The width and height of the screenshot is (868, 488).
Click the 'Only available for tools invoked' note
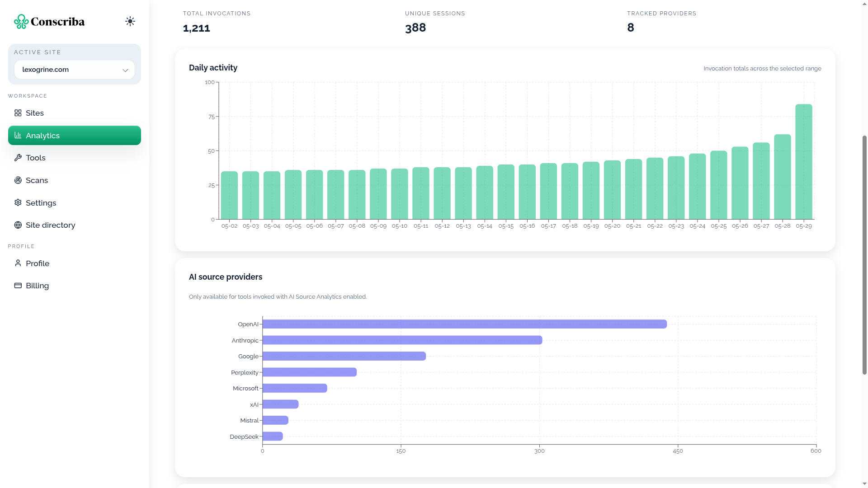click(278, 297)
